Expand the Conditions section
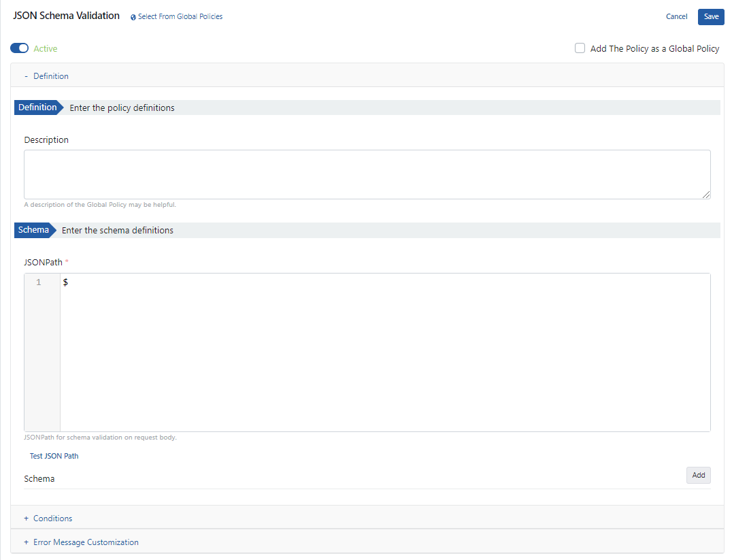The height and width of the screenshot is (560, 732). (x=48, y=518)
